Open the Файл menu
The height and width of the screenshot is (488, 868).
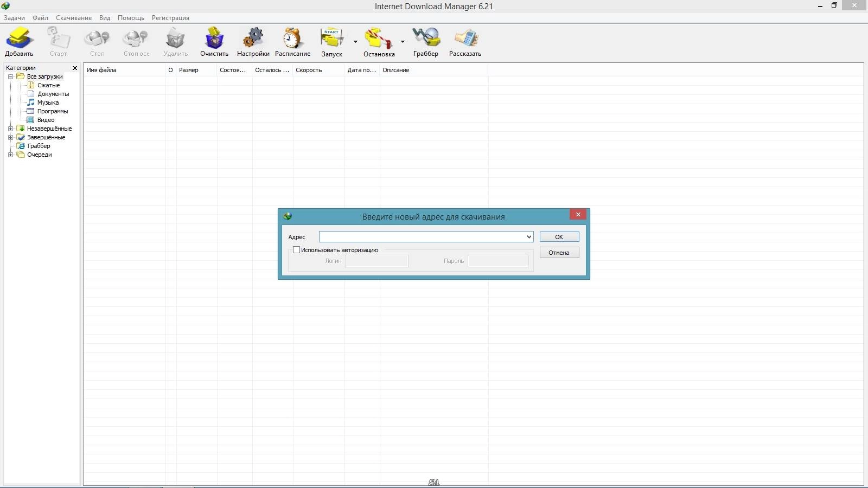coord(40,18)
